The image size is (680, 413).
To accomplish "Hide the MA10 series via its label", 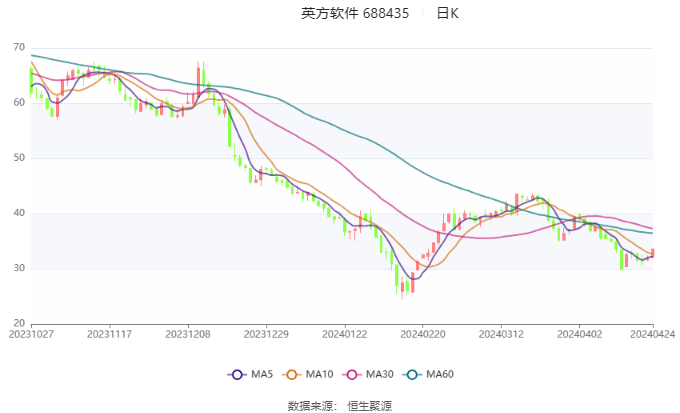I will (320, 374).
